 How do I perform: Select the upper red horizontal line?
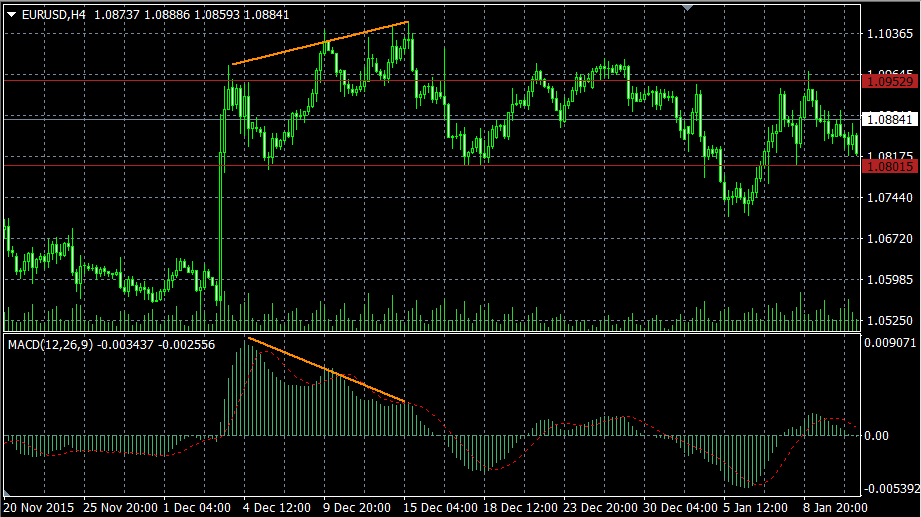[500, 80]
